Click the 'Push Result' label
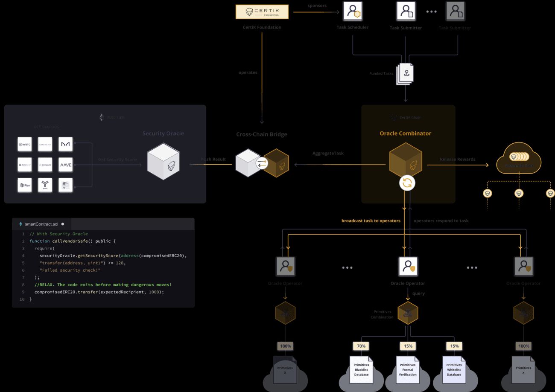555x392 pixels. (213, 160)
